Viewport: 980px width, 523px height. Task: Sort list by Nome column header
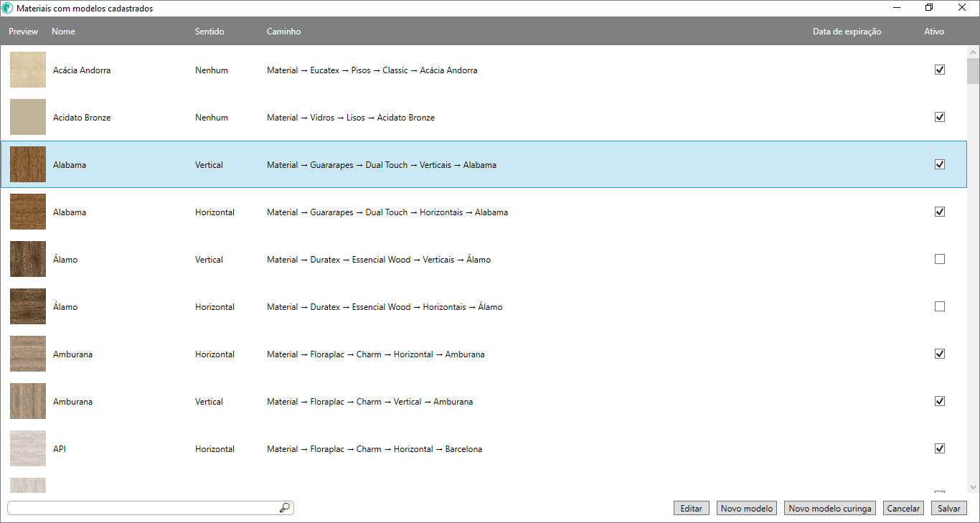point(64,32)
